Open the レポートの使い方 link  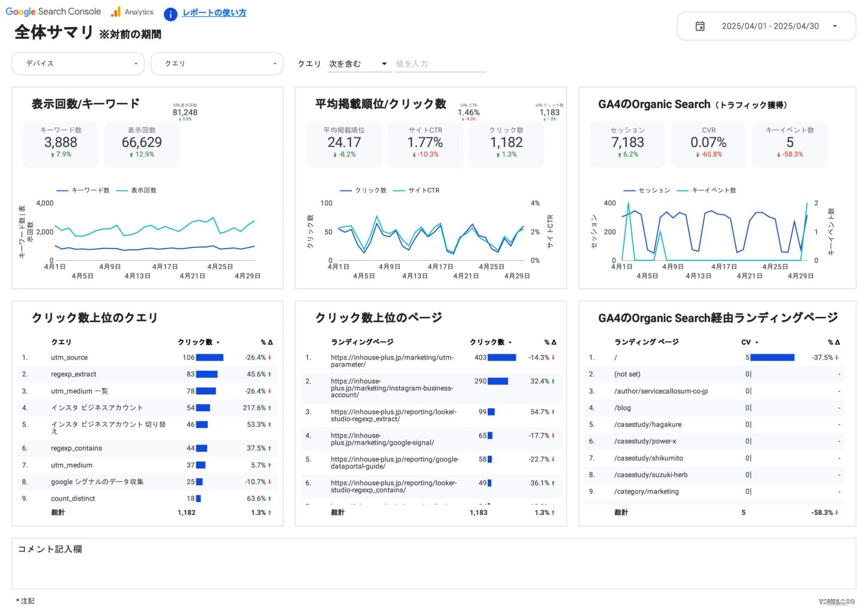click(214, 12)
